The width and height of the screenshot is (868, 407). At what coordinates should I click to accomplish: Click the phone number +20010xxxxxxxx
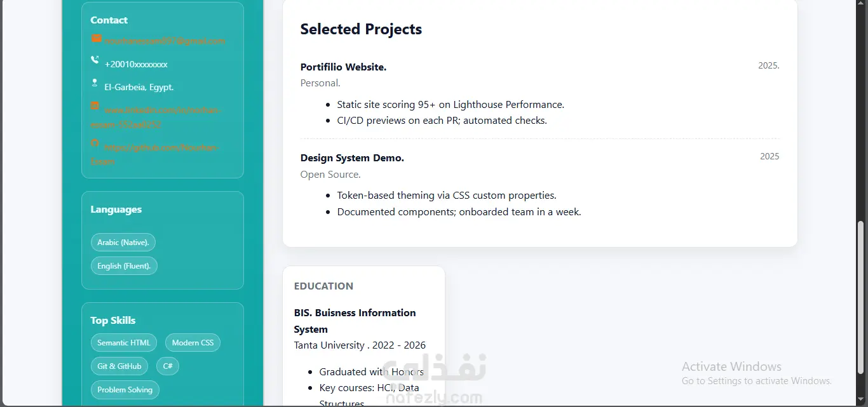136,64
